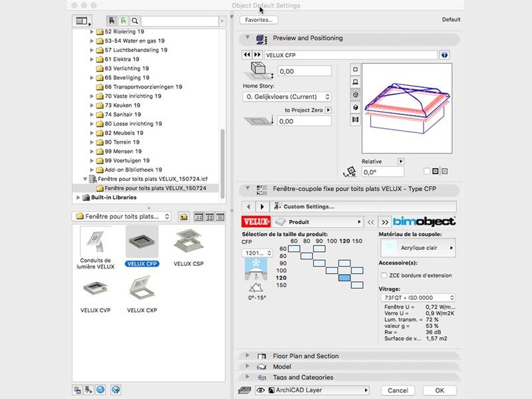Screen dimensions: 532x399
Task: Click the next object double-arrow icon
Action: (256, 55)
